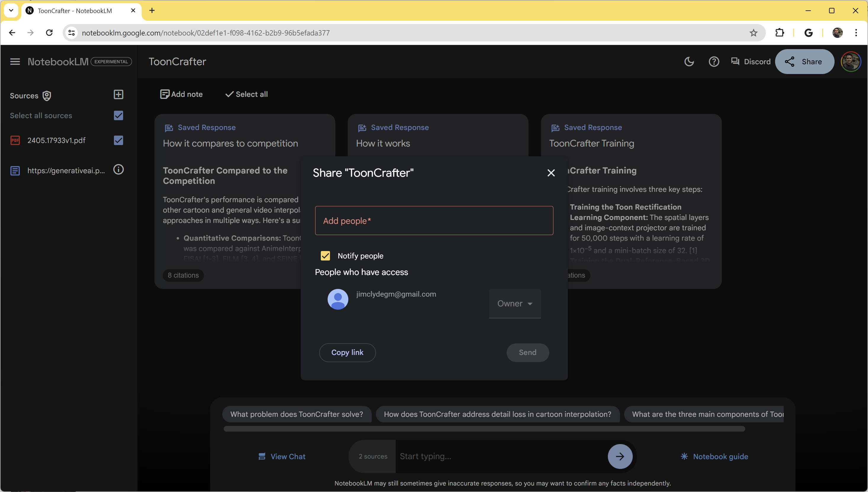The width and height of the screenshot is (868, 492).
Task: Click the Copy link button
Action: pos(347,352)
